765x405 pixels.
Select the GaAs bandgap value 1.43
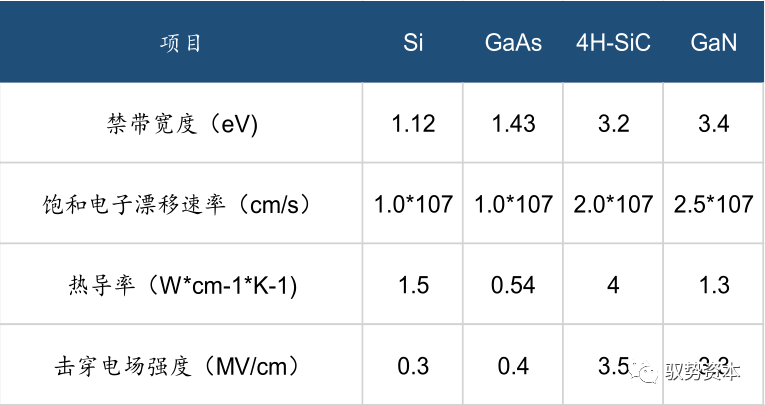pyautogui.click(x=513, y=123)
